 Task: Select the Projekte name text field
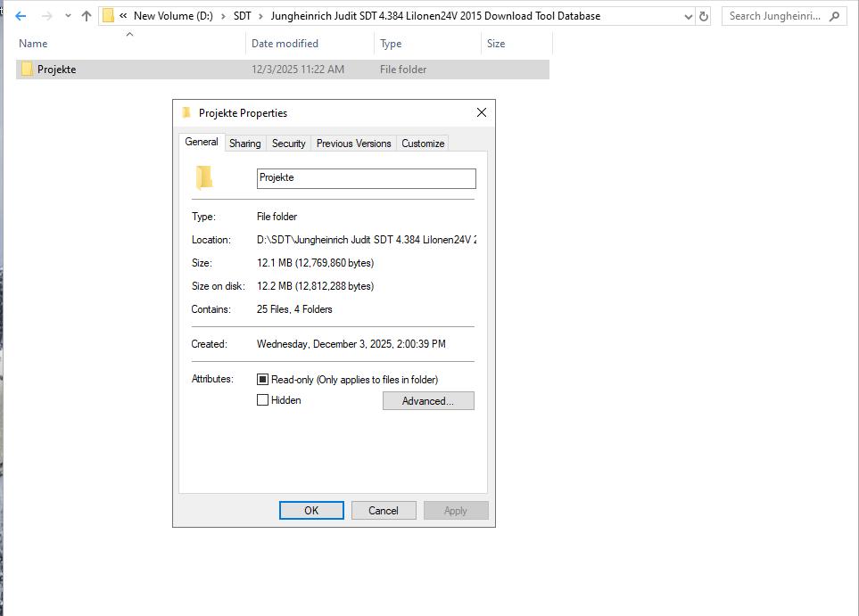point(366,177)
